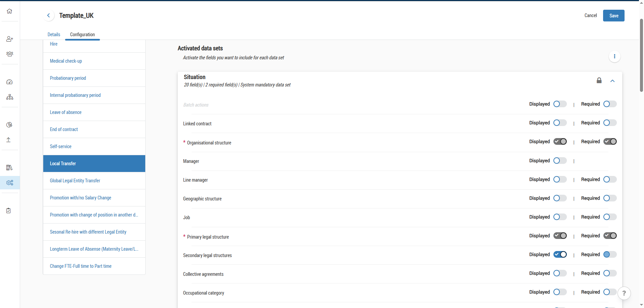Open the help question mark button
The height and width of the screenshot is (308, 644).
pos(624,293)
